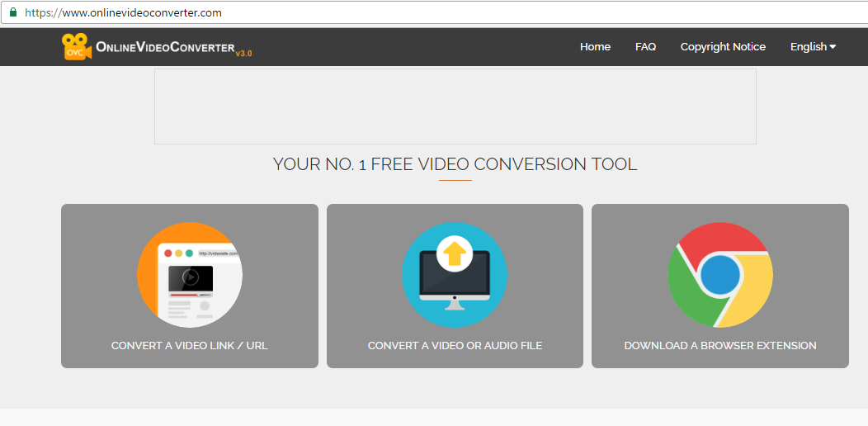Image resolution: width=868 pixels, height=426 pixels.
Task: Click the Chrome browser logo icon
Action: 720,275
